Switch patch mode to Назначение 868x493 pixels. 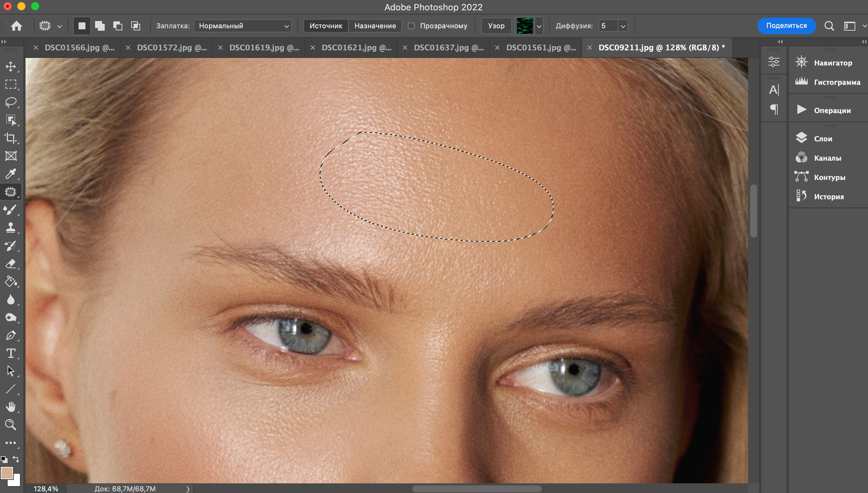pyautogui.click(x=375, y=26)
